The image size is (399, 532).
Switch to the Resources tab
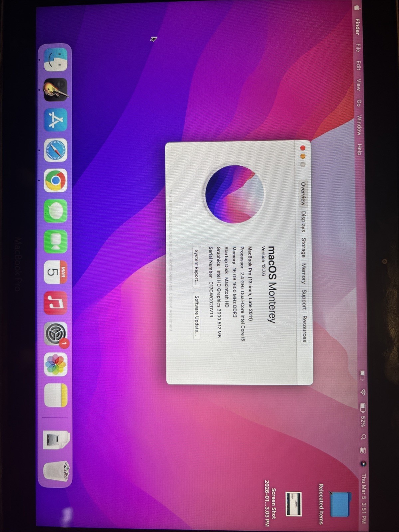point(304,329)
